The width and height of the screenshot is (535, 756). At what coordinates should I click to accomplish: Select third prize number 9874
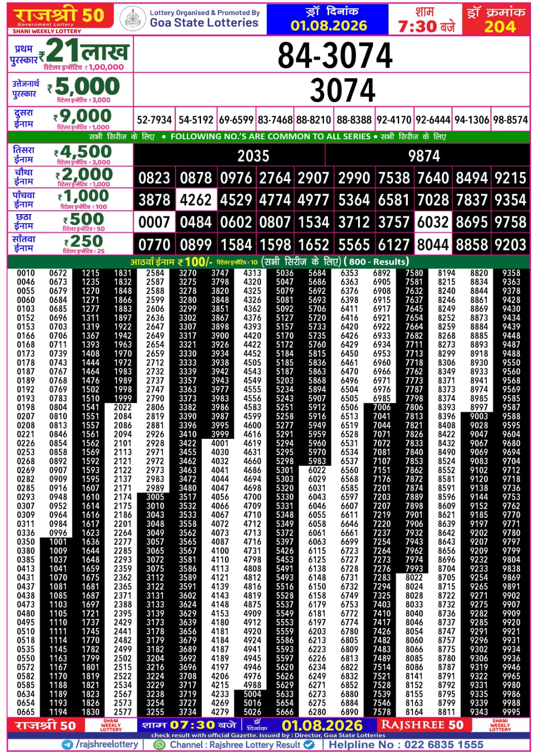point(424,156)
